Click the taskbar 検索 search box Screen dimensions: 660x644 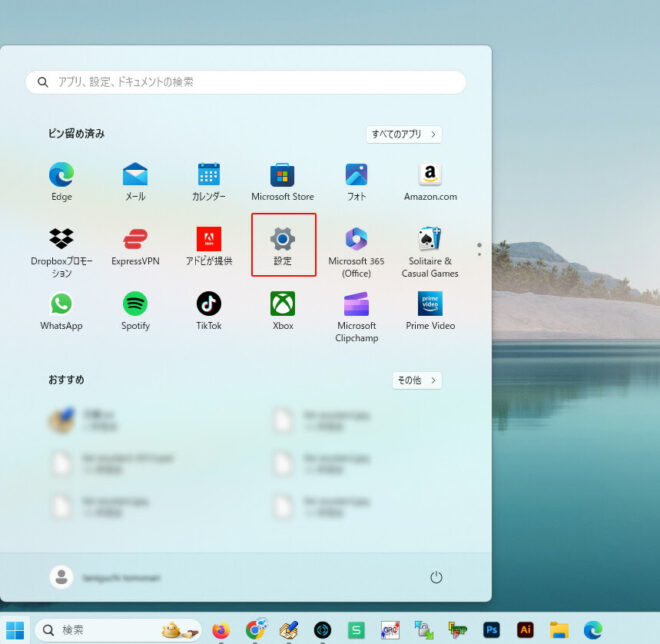tap(118, 630)
